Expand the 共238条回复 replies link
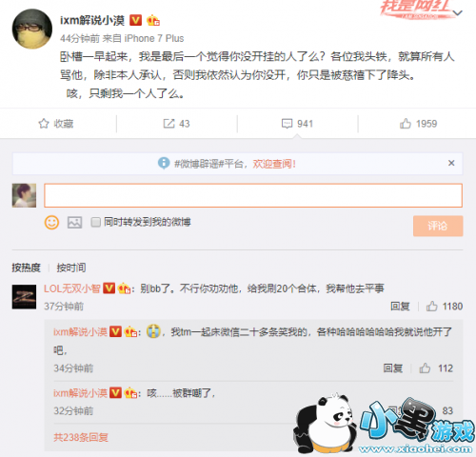Image resolution: width=476 pixels, height=457 pixels. tap(81, 437)
